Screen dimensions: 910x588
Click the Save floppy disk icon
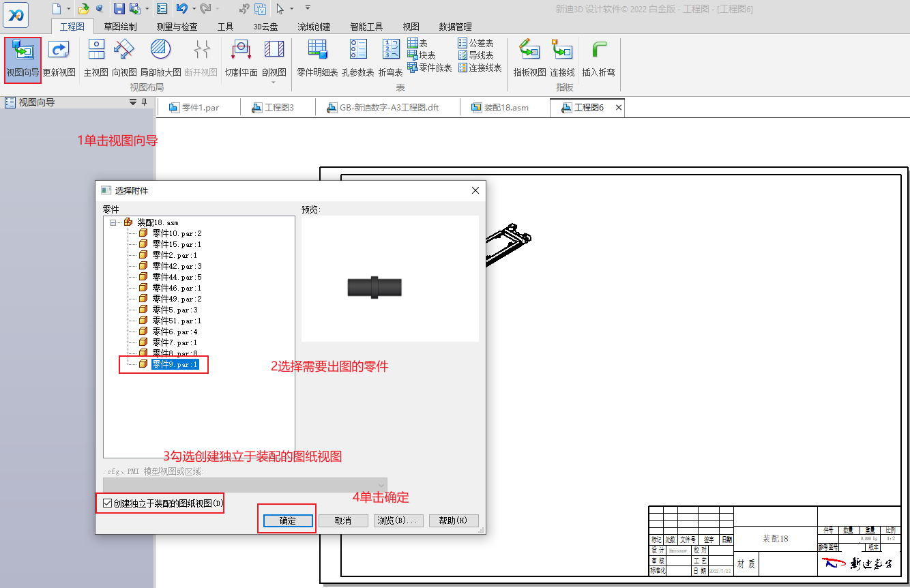(119, 9)
